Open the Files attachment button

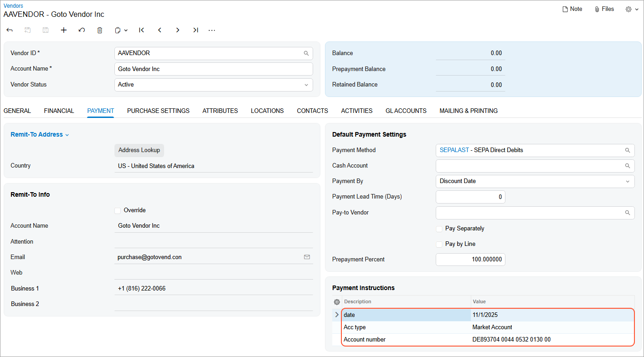(x=604, y=9)
